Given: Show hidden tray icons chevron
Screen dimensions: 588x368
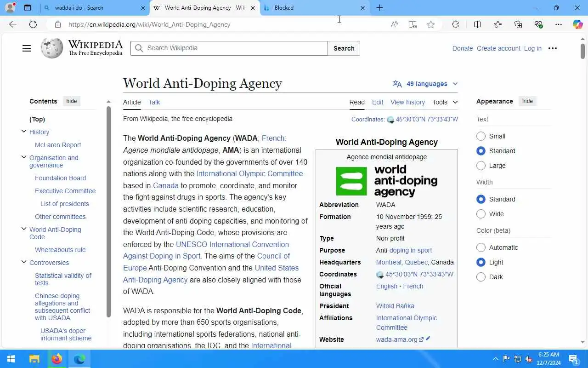Looking at the screenshot, I should [495, 359].
